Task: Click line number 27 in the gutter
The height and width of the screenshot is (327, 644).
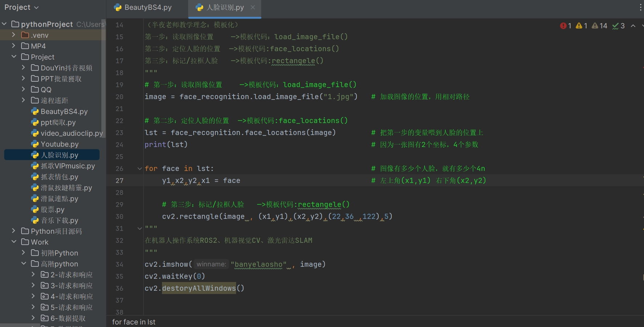Action: pyautogui.click(x=120, y=181)
